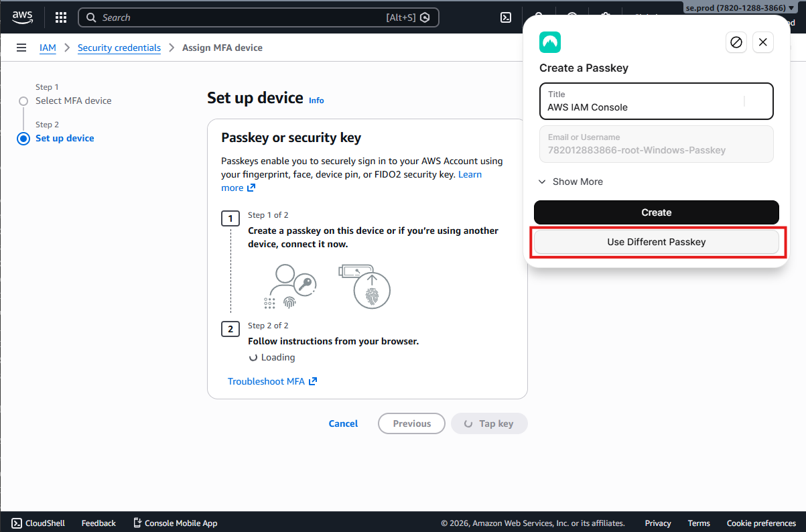Click the Tap key button
The image size is (806, 532).
pyautogui.click(x=489, y=423)
